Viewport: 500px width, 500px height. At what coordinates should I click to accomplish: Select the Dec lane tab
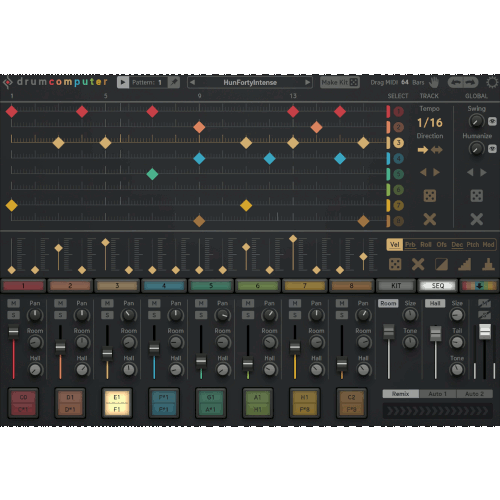click(x=457, y=245)
